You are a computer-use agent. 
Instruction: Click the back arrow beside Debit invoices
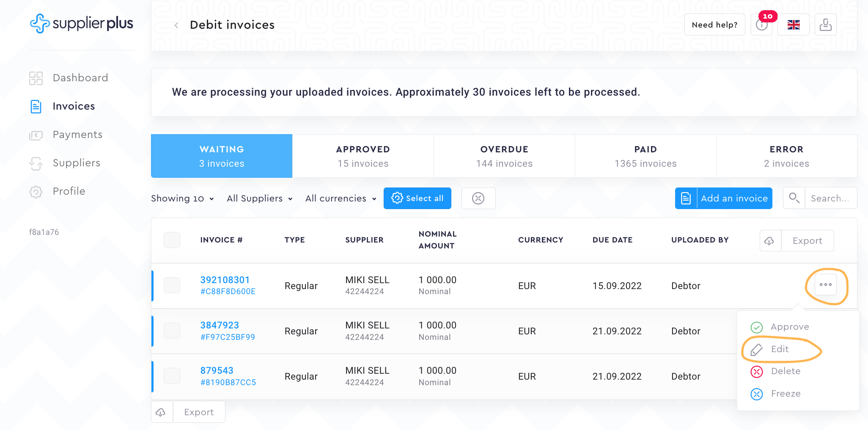pyautogui.click(x=176, y=25)
